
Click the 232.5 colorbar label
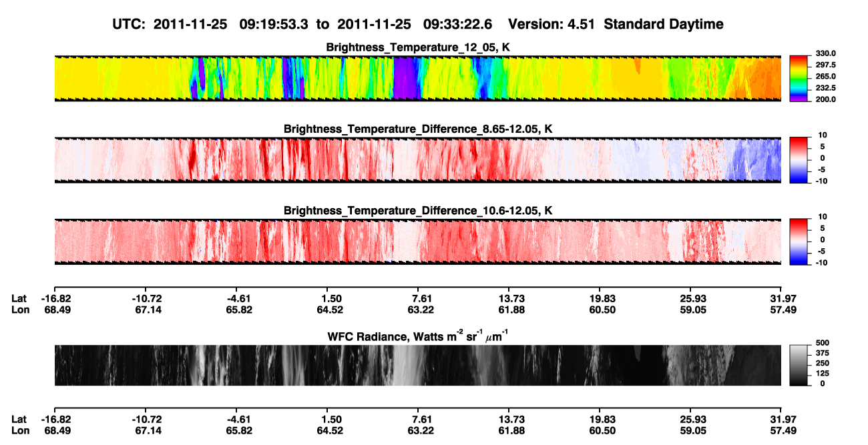tap(825, 87)
